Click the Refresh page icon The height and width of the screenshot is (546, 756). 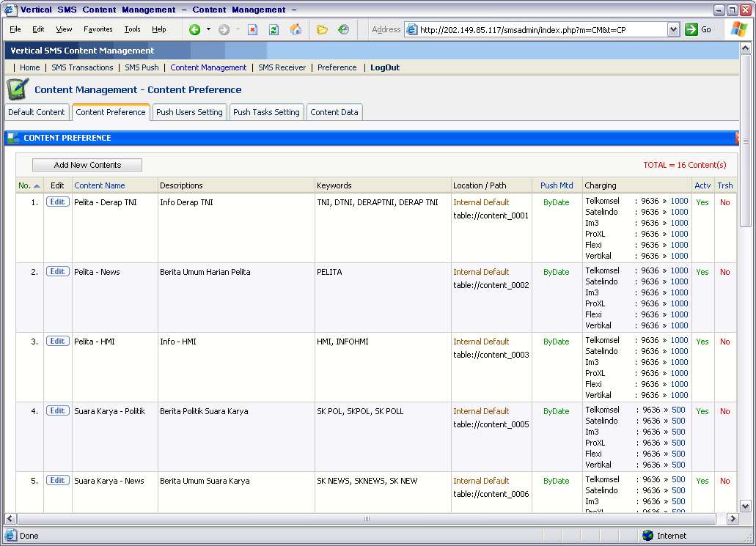[x=274, y=29]
